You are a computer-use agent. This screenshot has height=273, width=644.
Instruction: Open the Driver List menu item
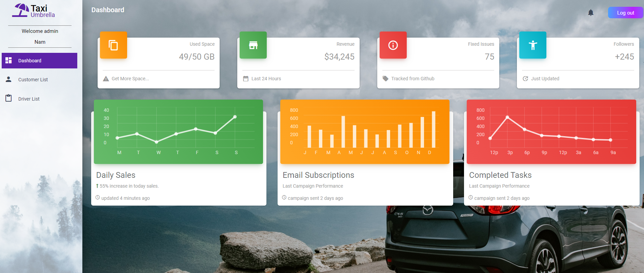39,99
